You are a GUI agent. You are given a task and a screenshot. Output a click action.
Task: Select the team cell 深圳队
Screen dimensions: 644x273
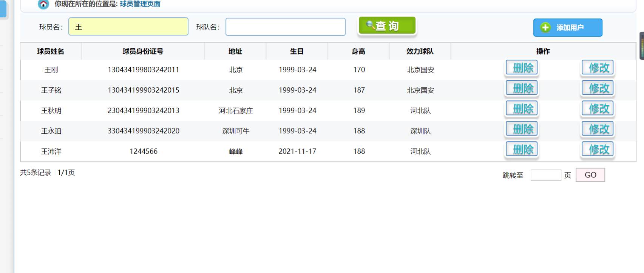[420, 131]
